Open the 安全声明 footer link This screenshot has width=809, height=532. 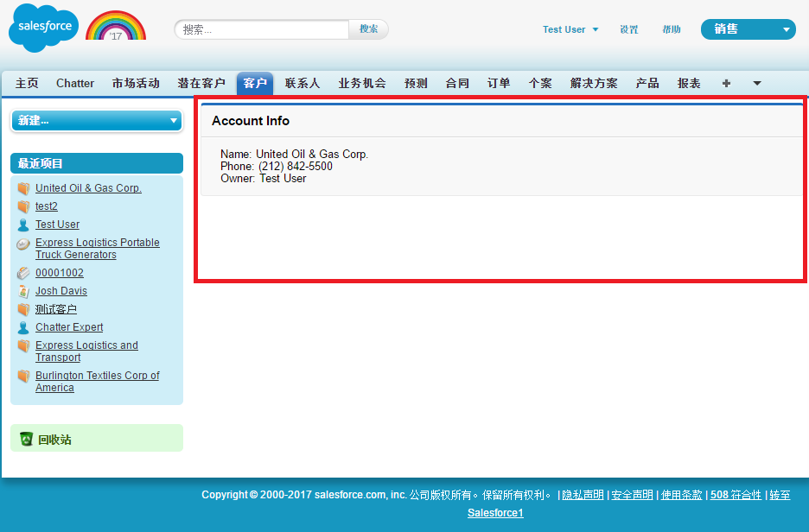coord(632,495)
